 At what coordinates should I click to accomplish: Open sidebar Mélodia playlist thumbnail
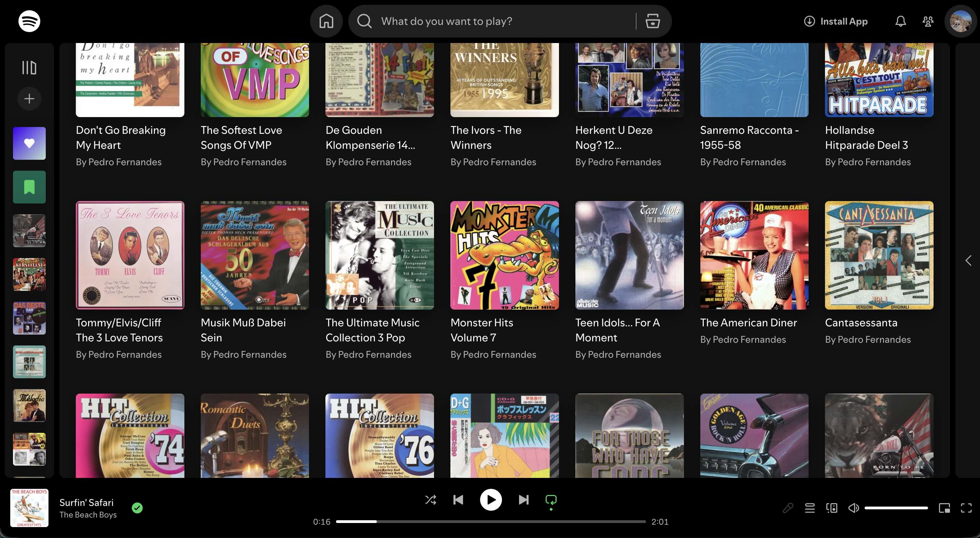[x=29, y=406]
